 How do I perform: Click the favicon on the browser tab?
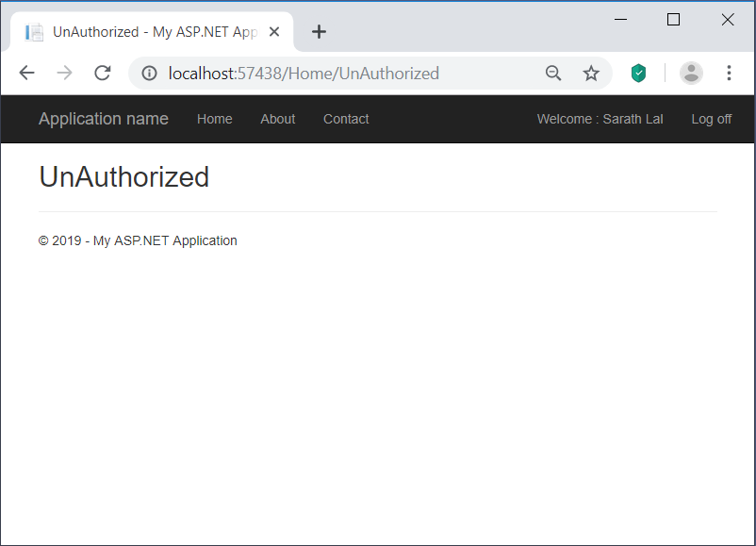(x=34, y=31)
